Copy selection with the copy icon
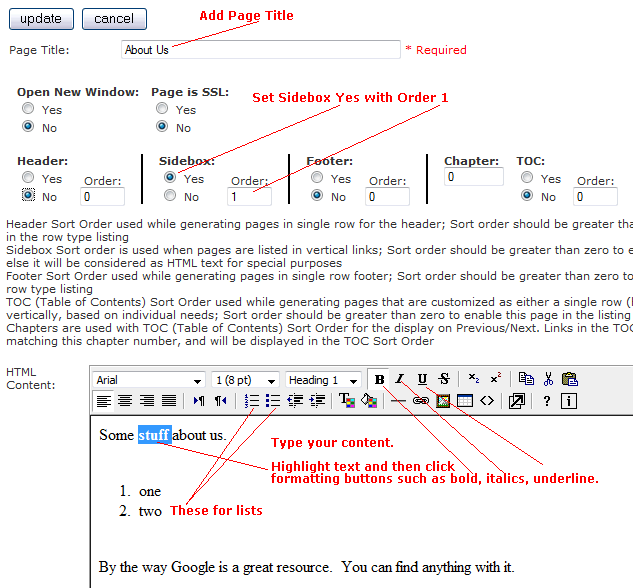 pos(526,379)
